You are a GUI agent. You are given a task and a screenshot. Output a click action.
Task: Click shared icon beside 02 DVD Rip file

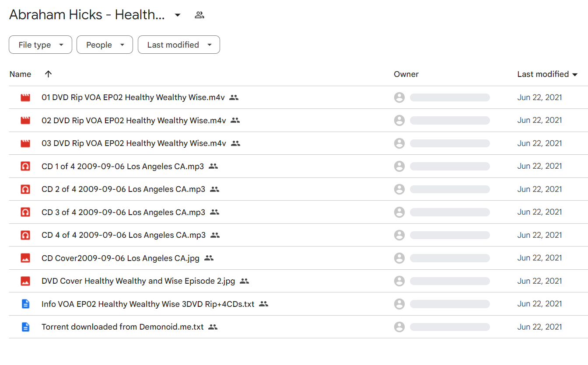click(x=235, y=120)
